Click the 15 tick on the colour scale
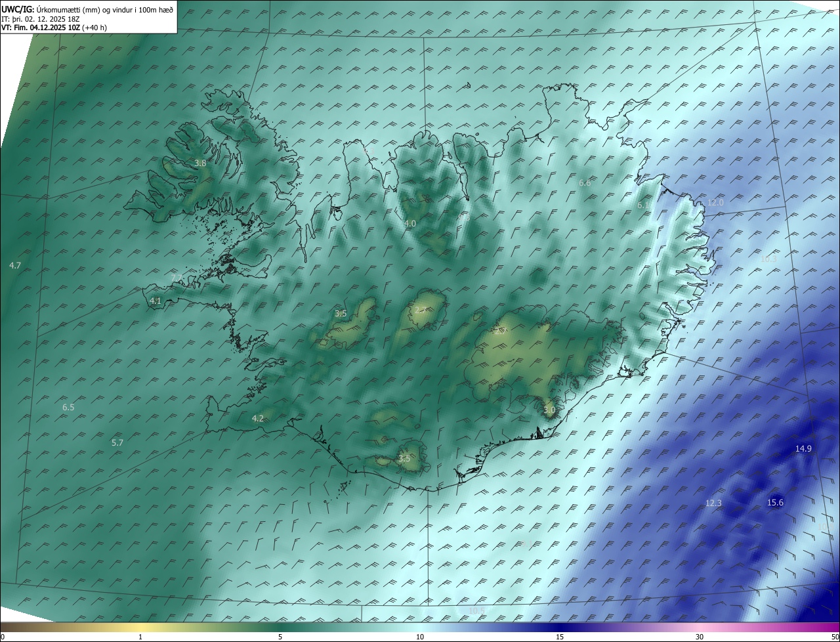This screenshot has width=840, height=642. click(x=560, y=637)
